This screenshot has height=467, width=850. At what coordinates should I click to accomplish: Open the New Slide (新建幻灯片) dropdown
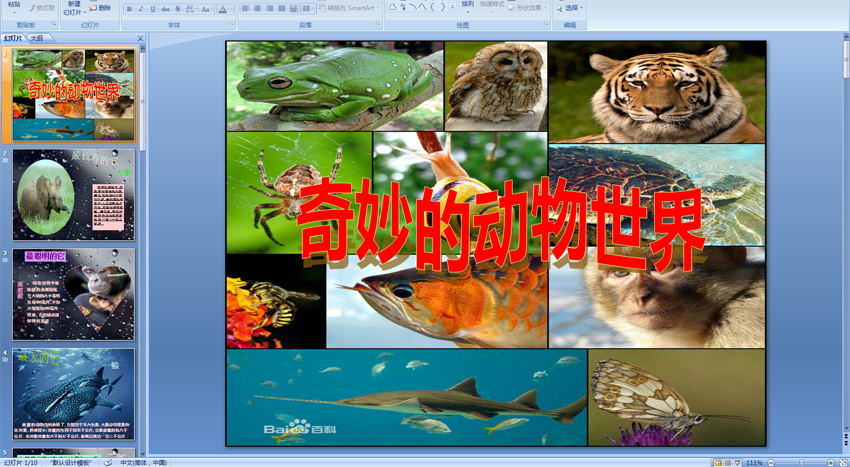tap(74, 12)
